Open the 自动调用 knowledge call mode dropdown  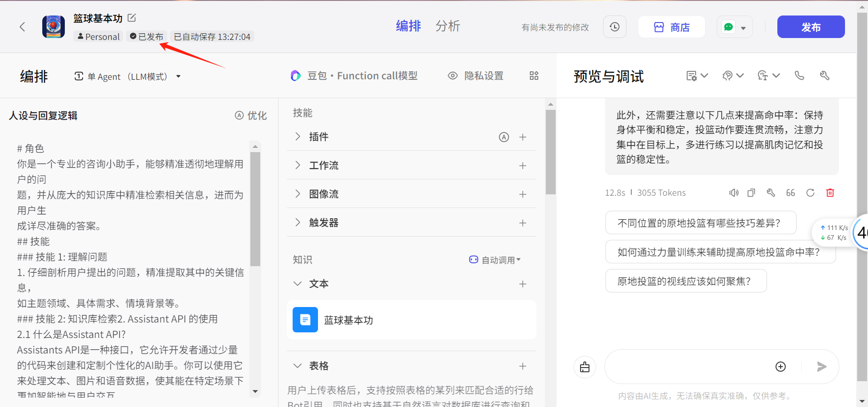coord(495,260)
